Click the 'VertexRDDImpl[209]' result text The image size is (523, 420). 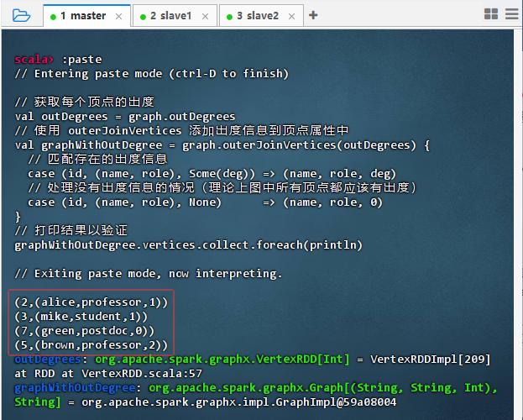click(x=431, y=360)
